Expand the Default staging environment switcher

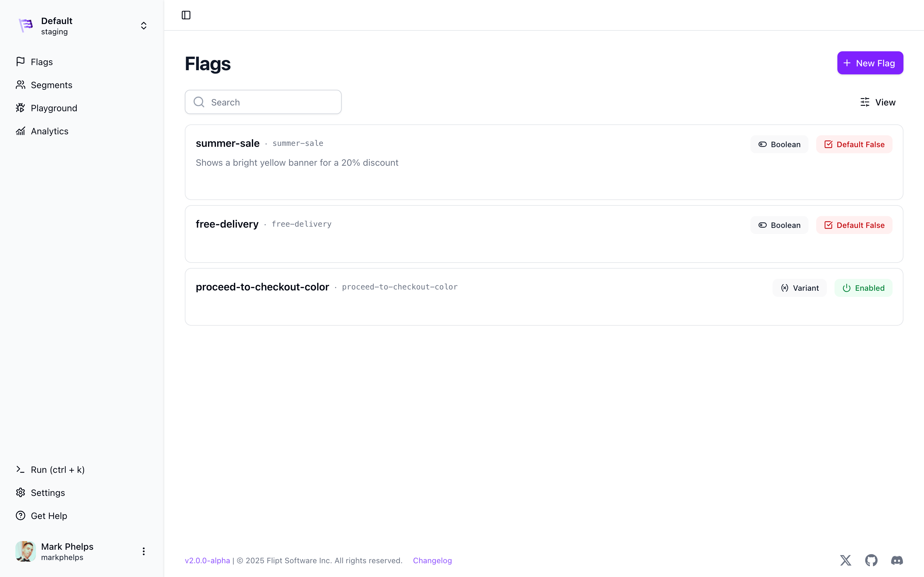coord(143,26)
